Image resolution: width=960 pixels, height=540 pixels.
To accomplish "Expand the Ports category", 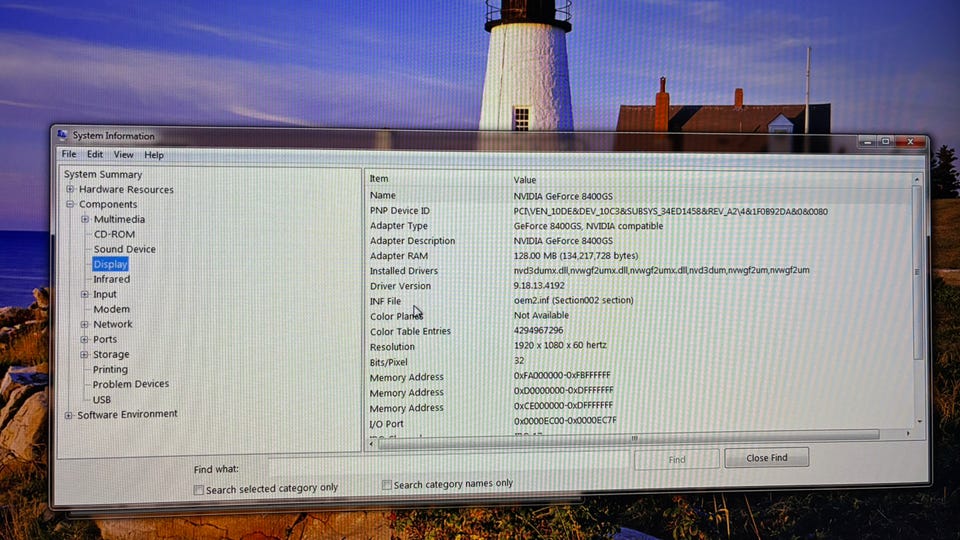I will click(85, 340).
